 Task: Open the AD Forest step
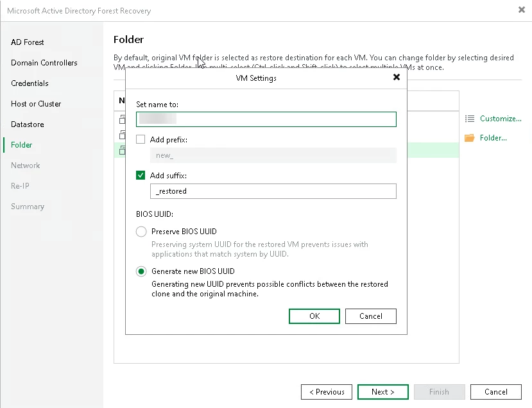[28, 42]
